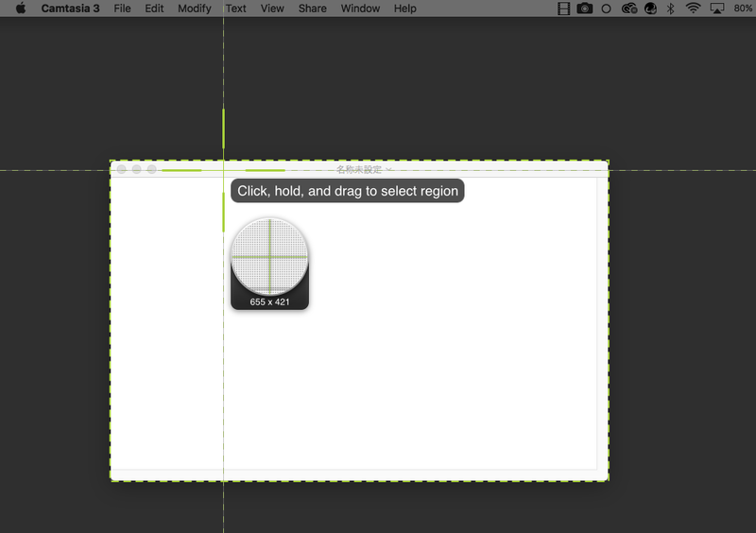Screen dimensions: 756x533
Task: Open the Bluetooth status menu
Action: pos(671,9)
